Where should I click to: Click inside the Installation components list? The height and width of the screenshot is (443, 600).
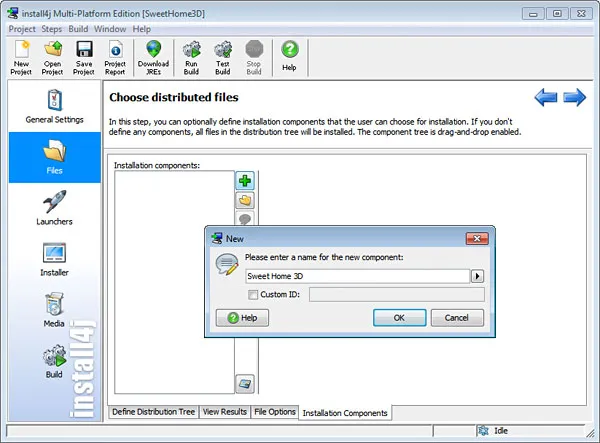[x=174, y=282]
